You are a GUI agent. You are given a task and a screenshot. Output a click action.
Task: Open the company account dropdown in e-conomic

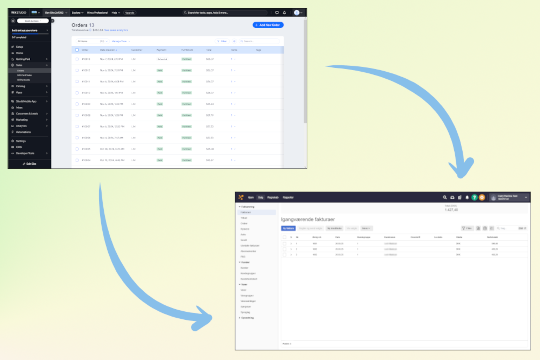[509, 197]
